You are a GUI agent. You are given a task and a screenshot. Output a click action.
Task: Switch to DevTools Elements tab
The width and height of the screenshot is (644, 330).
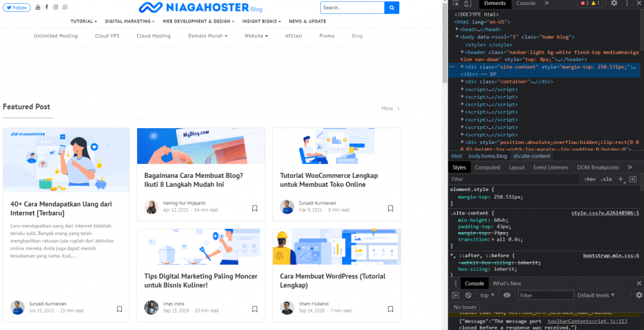(x=495, y=3)
